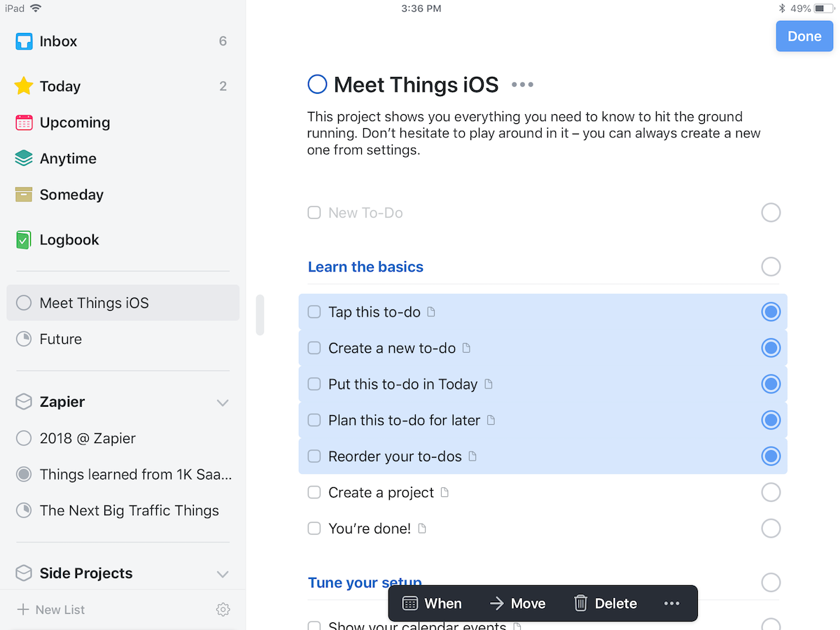Viewport: 840px width, 630px height.
Task: Deselect Reorder your to-dos selection circle
Action: tap(771, 456)
